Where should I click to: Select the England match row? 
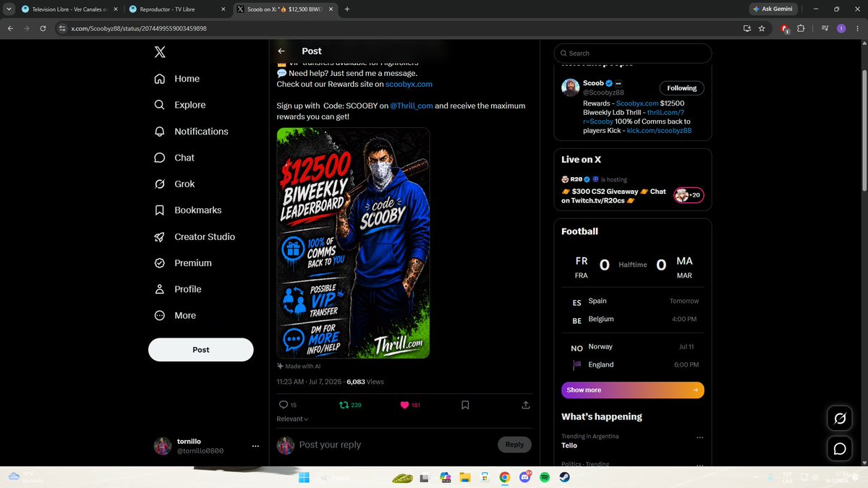pos(633,365)
